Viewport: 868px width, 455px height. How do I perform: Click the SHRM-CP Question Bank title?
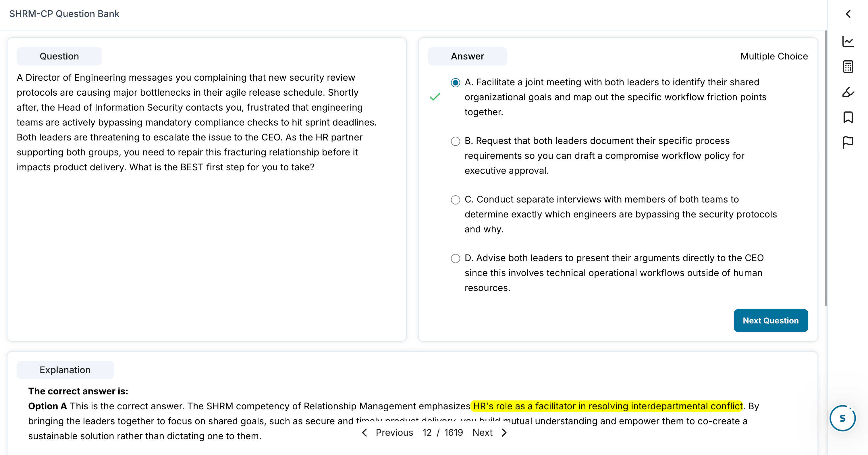(x=64, y=14)
